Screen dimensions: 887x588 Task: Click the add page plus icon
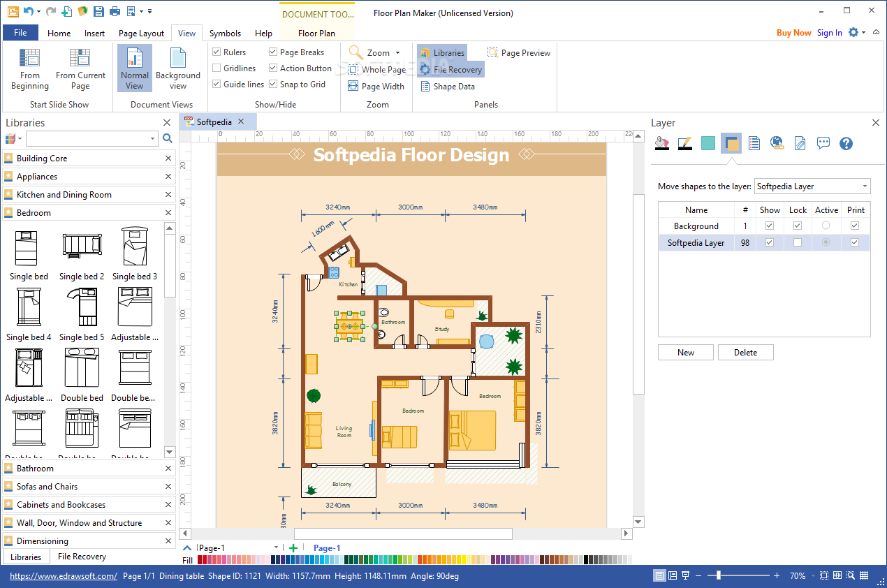pos(293,548)
